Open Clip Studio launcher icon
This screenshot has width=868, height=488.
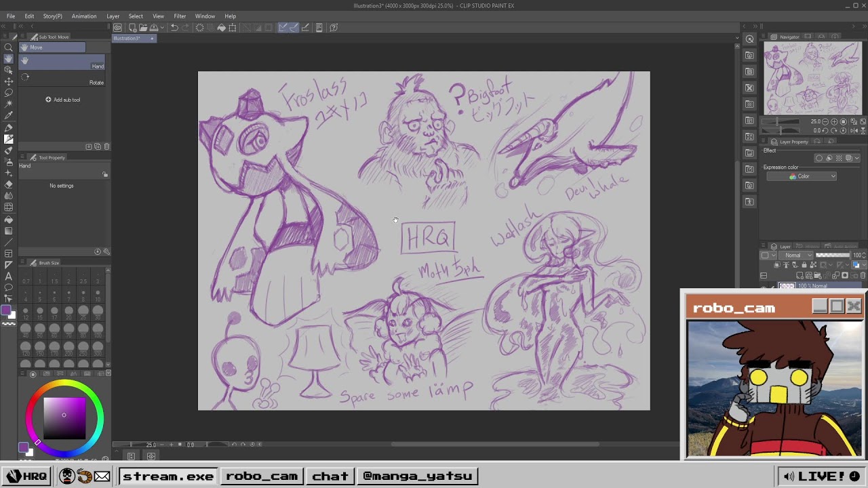118,28
